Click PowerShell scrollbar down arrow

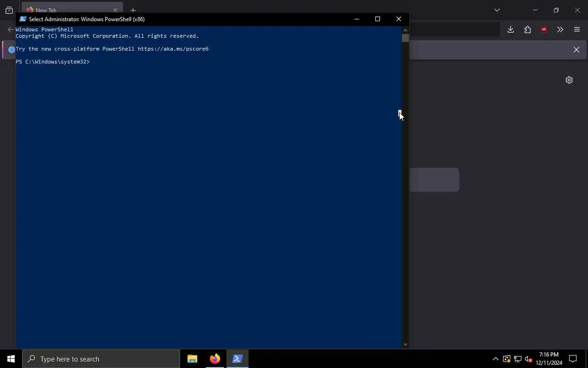405,344
